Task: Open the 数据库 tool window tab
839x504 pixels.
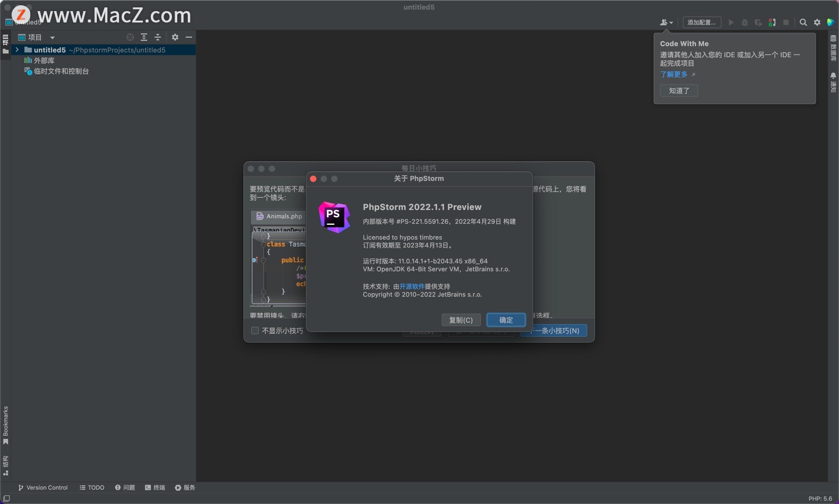Action: click(833, 48)
